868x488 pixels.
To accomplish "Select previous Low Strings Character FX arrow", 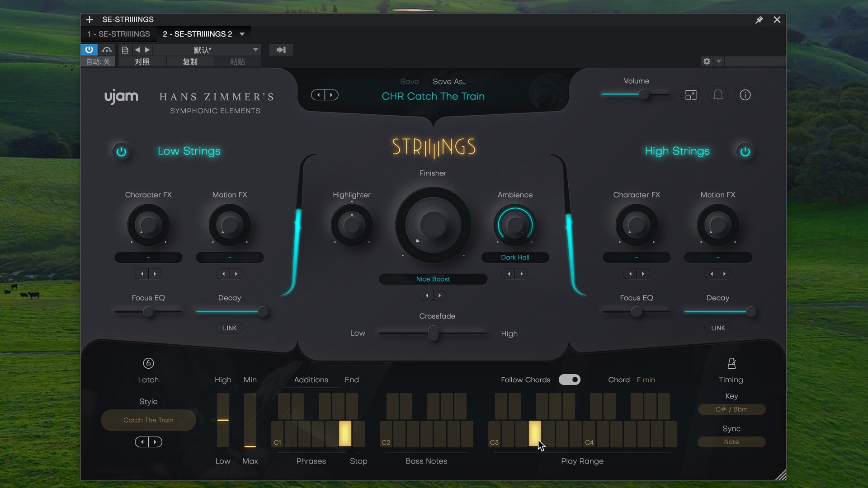I will tap(142, 274).
